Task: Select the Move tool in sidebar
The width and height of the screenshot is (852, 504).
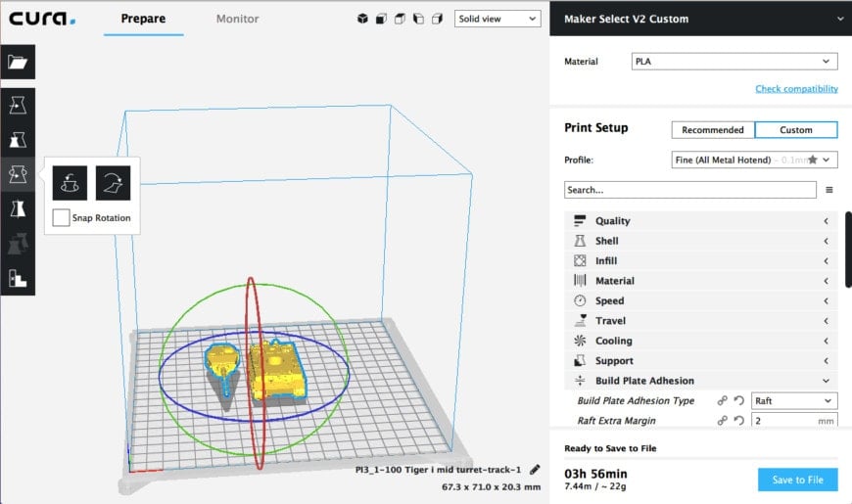Action: [18, 105]
